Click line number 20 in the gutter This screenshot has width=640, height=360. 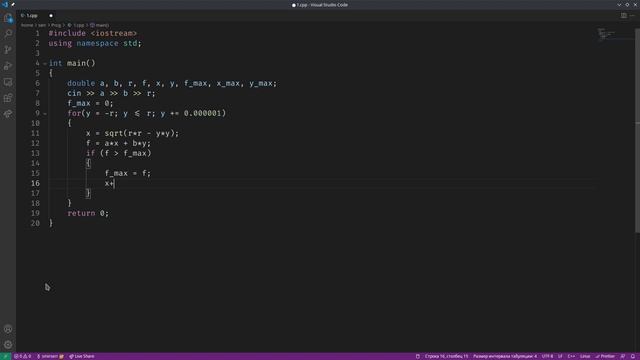(x=36, y=223)
